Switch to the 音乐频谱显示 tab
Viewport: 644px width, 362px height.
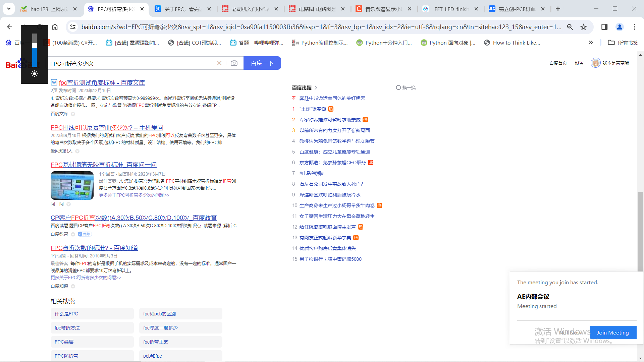pyautogui.click(x=384, y=9)
